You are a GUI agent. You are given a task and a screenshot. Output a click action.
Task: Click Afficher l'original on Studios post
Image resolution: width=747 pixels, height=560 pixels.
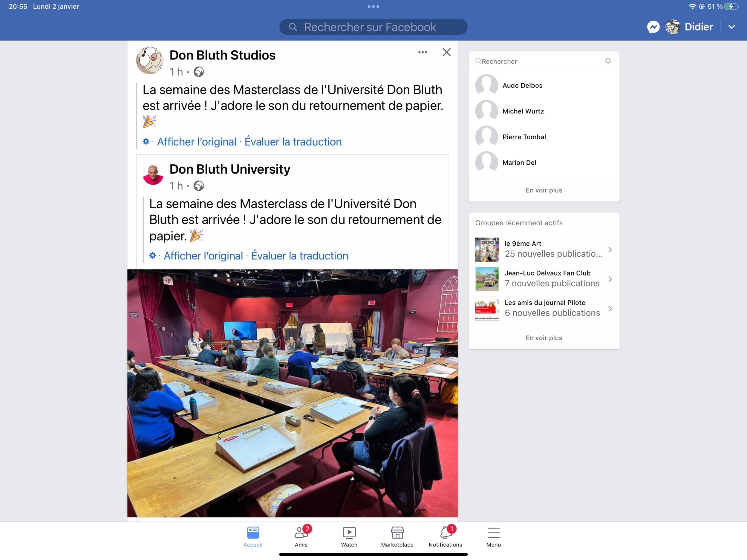click(197, 142)
